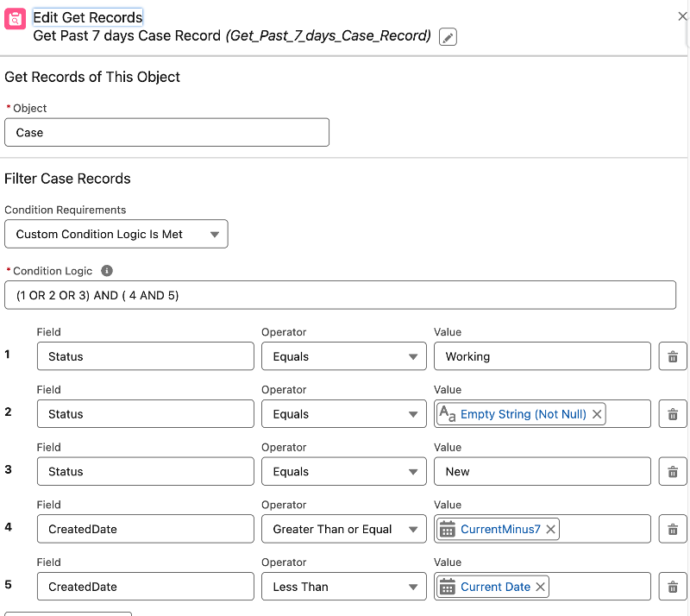Screen dimensions: 690x616
Task: Open the Condition Requirements dropdown
Action: [x=116, y=234]
